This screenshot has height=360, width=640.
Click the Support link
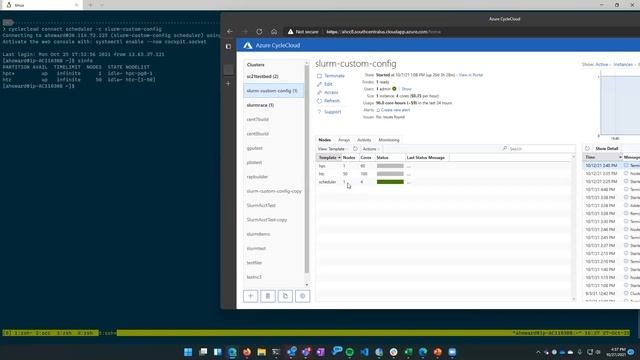[333, 112]
